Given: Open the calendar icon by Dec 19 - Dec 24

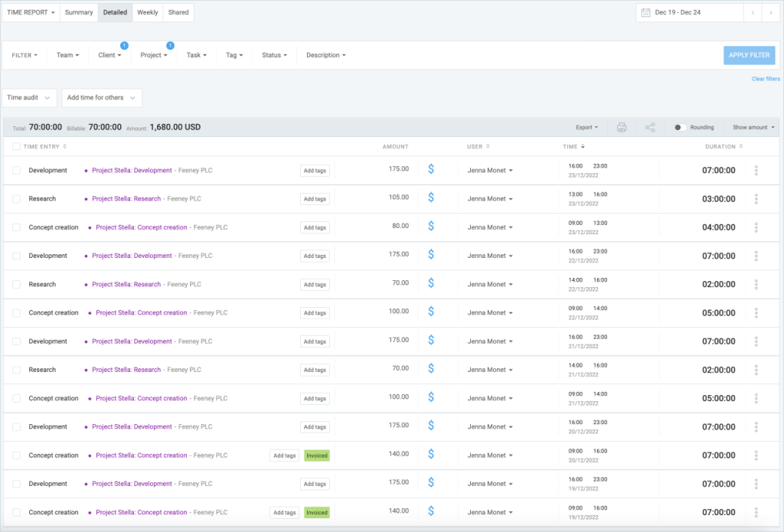Looking at the screenshot, I should point(645,12).
